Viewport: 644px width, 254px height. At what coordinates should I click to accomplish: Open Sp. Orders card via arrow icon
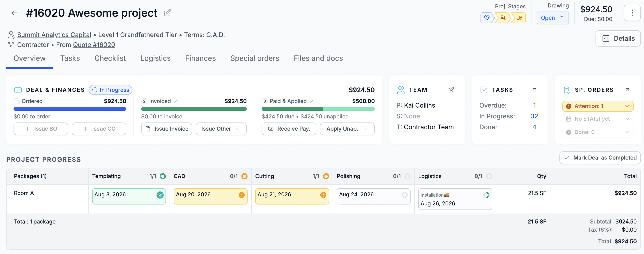click(627, 90)
